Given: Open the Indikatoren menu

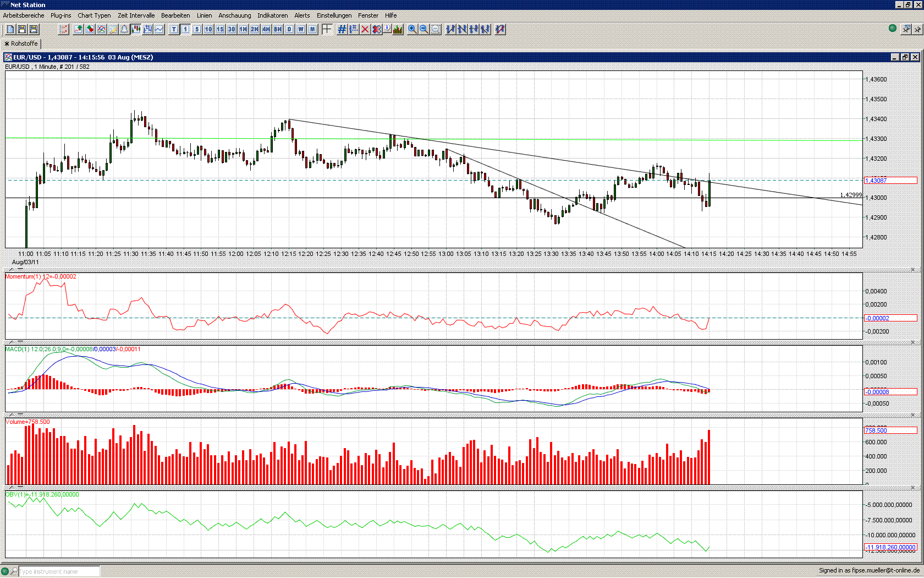Looking at the screenshot, I should 273,15.
